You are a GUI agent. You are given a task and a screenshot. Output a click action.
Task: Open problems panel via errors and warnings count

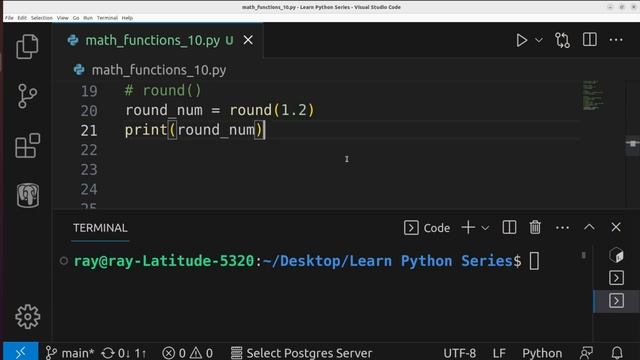(x=187, y=353)
